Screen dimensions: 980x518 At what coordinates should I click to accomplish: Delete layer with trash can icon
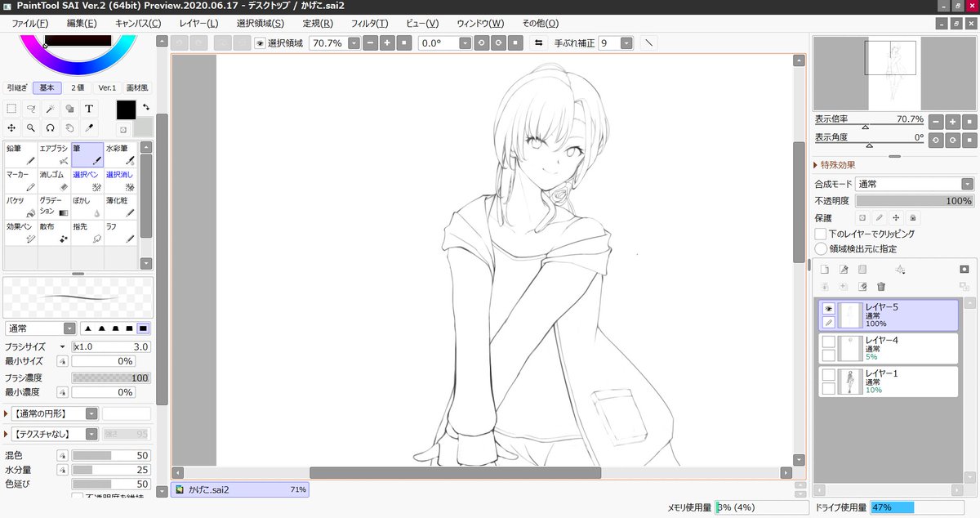point(881,286)
